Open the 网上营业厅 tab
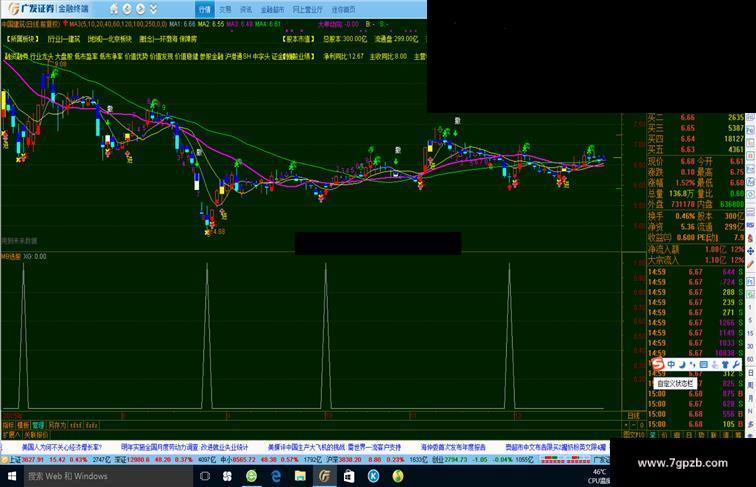Viewport: 756px width, 487px height. (308, 9)
